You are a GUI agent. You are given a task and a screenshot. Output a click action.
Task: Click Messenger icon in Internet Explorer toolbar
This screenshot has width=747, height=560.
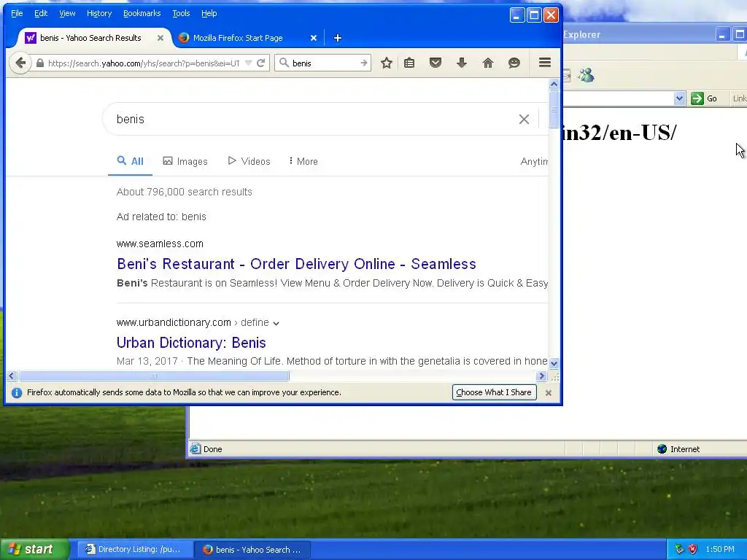(x=587, y=75)
